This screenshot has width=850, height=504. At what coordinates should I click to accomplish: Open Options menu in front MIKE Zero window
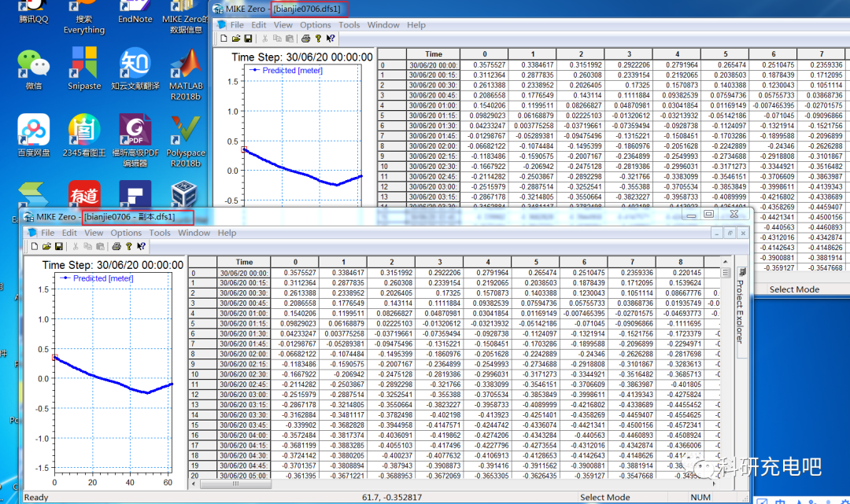[x=126, y=233]
